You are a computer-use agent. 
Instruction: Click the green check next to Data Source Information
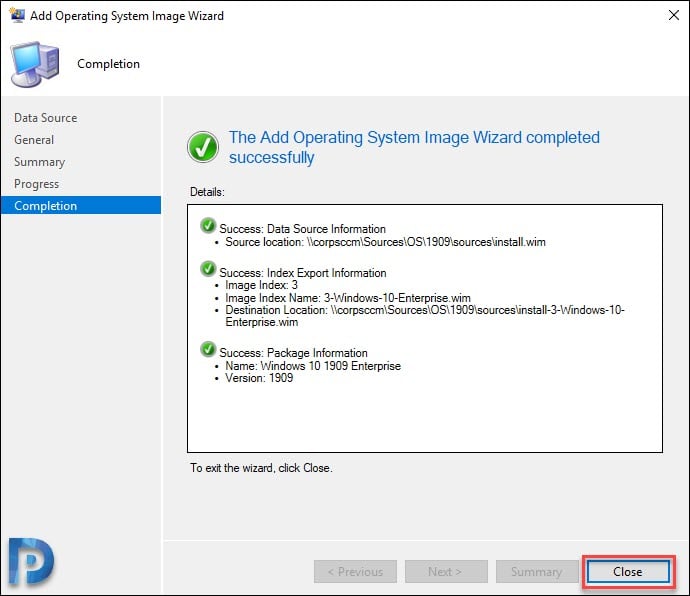[208, 225]
